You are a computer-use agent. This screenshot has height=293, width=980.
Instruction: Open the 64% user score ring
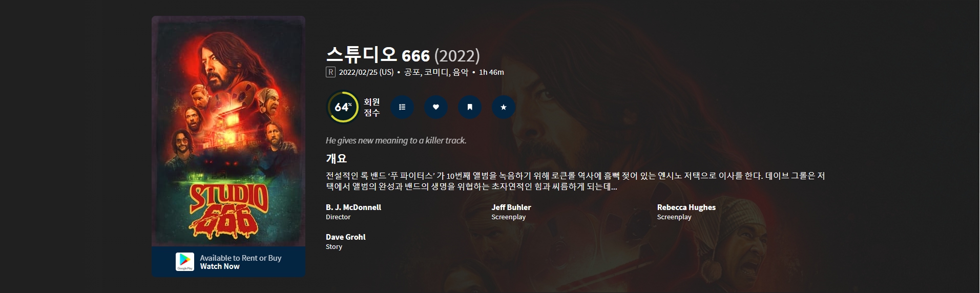click(x=342, y=107)
